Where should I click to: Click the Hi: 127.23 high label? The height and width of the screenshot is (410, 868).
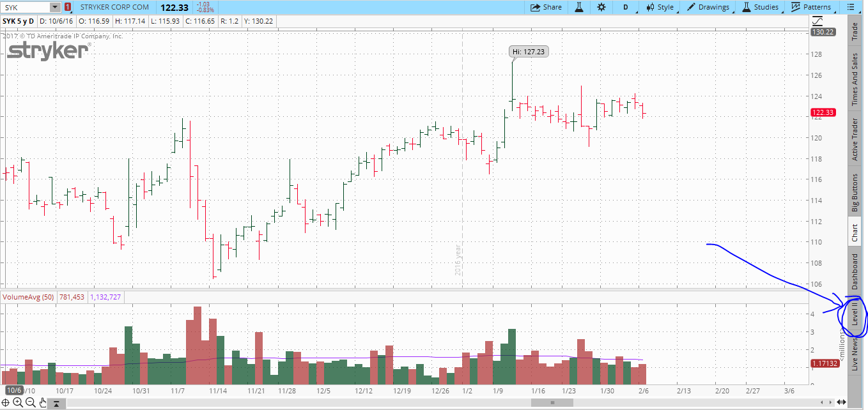529,52
